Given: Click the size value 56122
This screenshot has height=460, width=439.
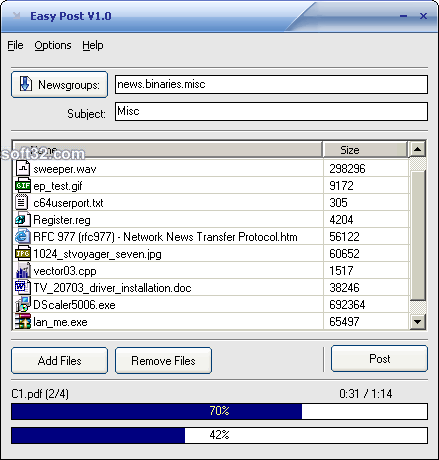Looking at the screenshot, I should point(344,237).
